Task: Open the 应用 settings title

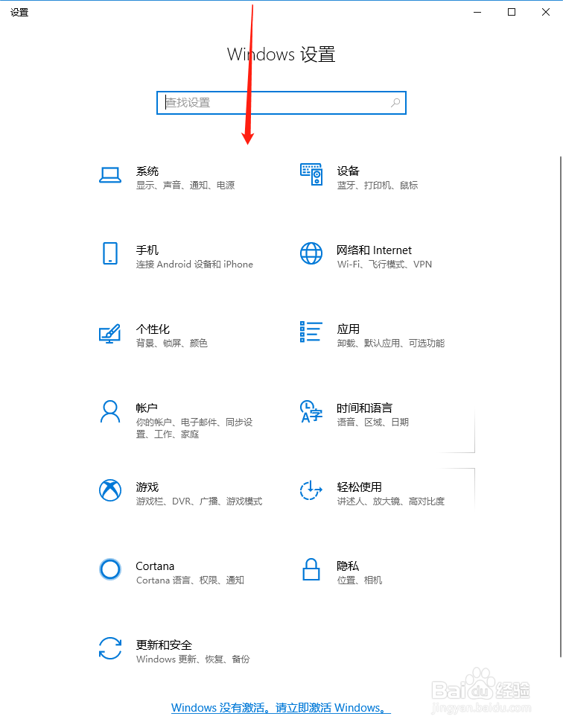Action: (348, 329)
